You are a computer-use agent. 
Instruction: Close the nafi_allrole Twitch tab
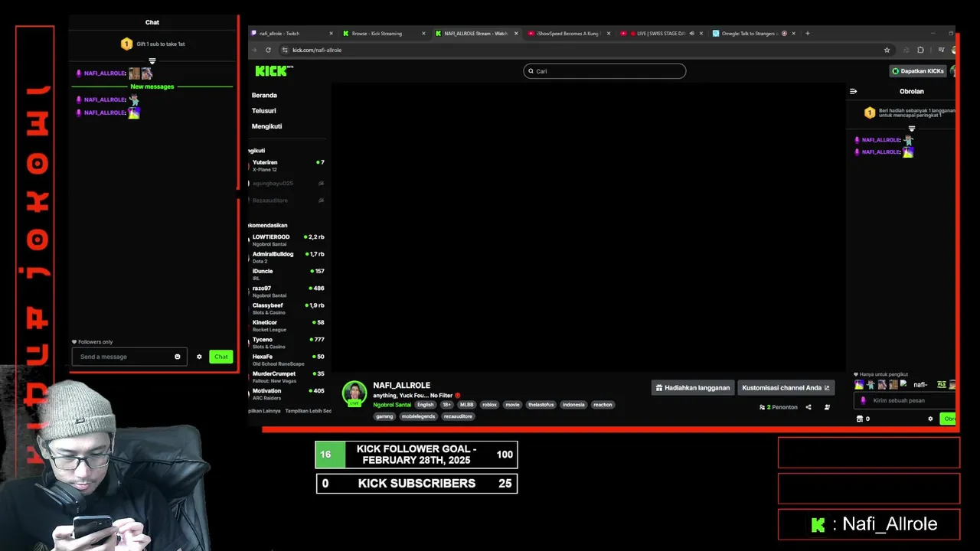(x=331, y=33)
